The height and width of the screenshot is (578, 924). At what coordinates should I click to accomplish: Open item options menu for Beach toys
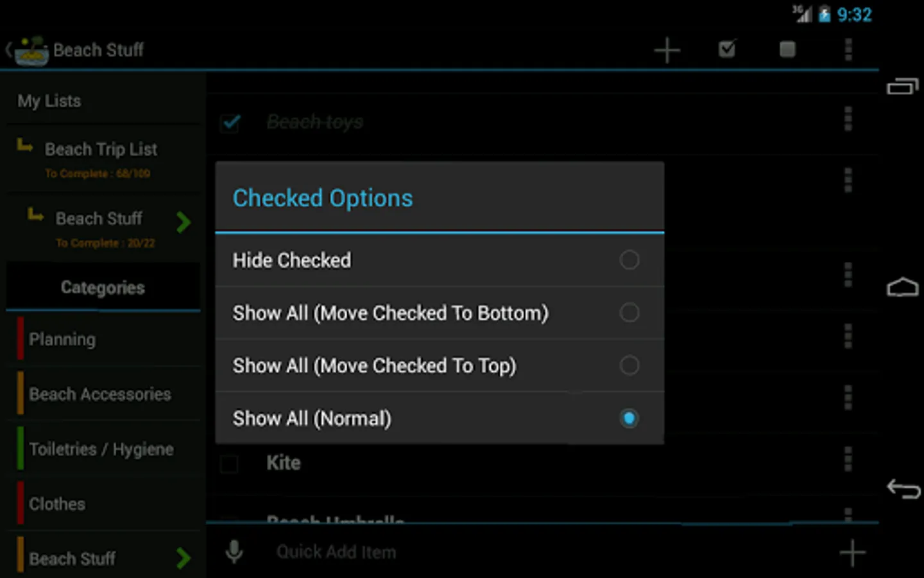[x=847, y=119]
